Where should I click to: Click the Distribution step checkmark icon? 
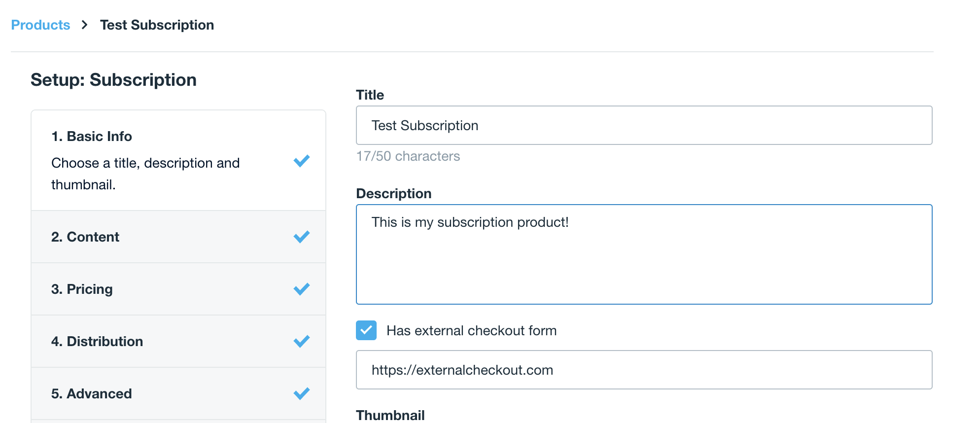click(x=301, y=342)
